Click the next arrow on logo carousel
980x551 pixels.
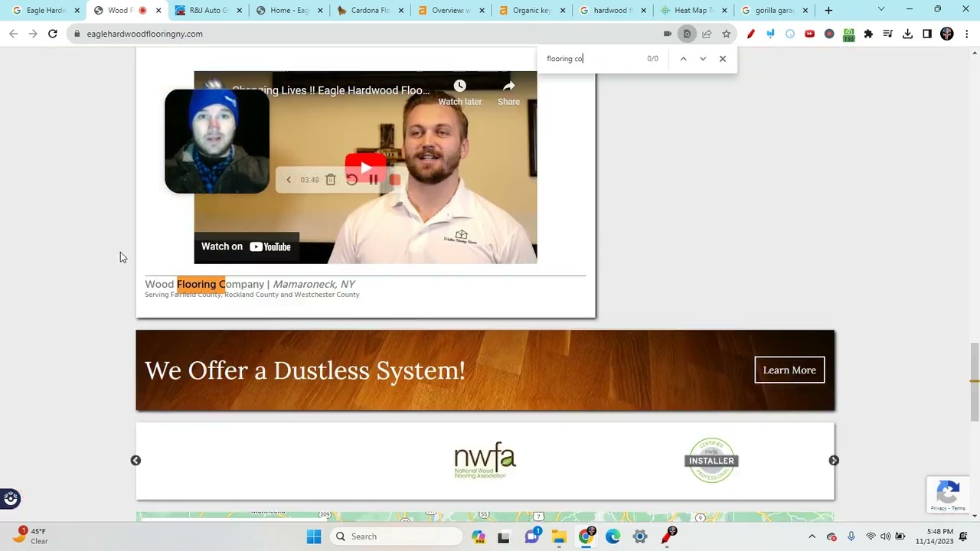pyautogui.click(x=834, y=460)
